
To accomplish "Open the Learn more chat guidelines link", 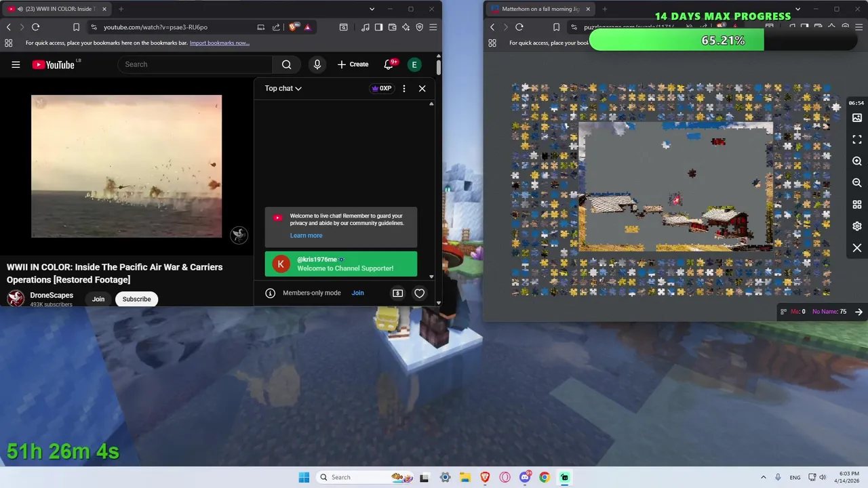I will (x=306, y=235).
